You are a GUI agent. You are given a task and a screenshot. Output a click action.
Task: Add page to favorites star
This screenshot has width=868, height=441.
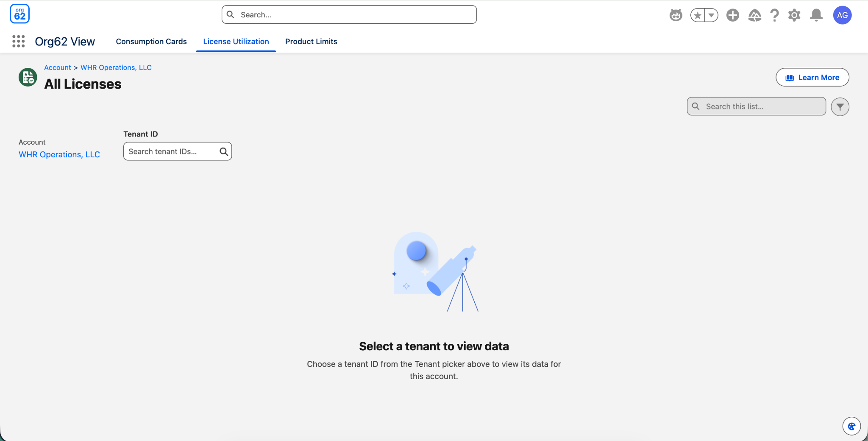pos(698,15)
